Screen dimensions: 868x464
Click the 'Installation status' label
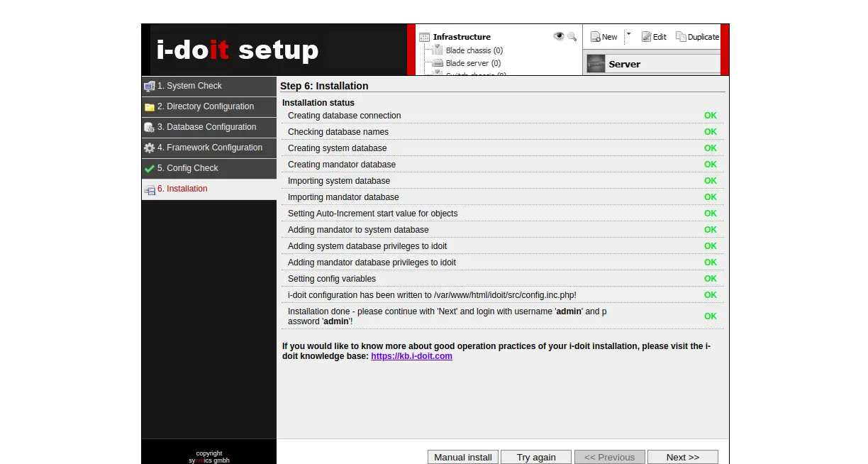(318, 103)
